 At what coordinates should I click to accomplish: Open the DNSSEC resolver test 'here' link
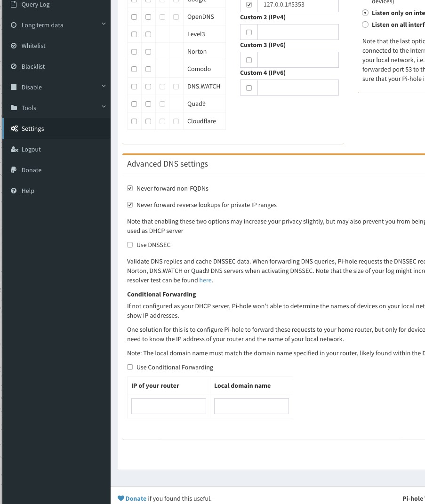click(x=205, y=280)
